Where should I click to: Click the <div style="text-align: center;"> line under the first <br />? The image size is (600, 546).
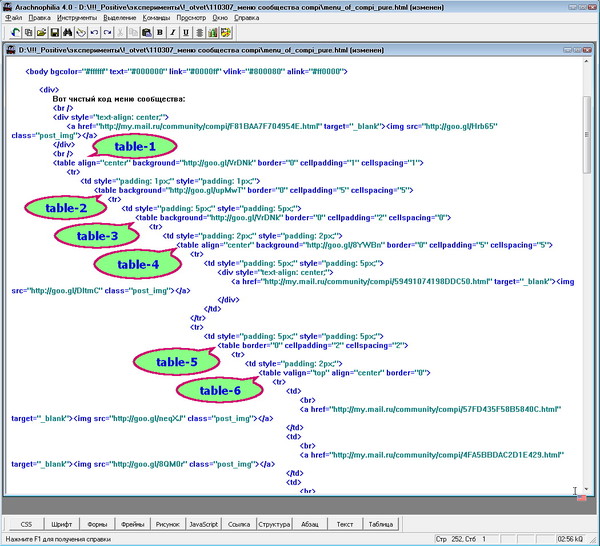(x=111, y=117)
